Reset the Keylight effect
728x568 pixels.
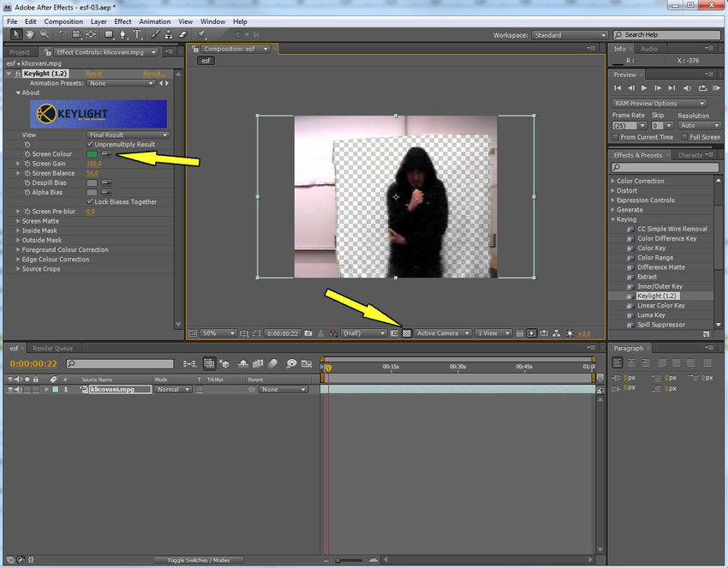pyautogui.click(x=94, y=74)
